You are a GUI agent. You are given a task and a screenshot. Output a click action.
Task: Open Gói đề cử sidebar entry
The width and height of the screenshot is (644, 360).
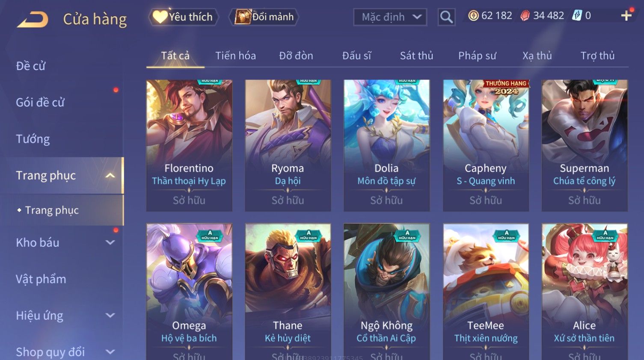click(x=40, y=103)
